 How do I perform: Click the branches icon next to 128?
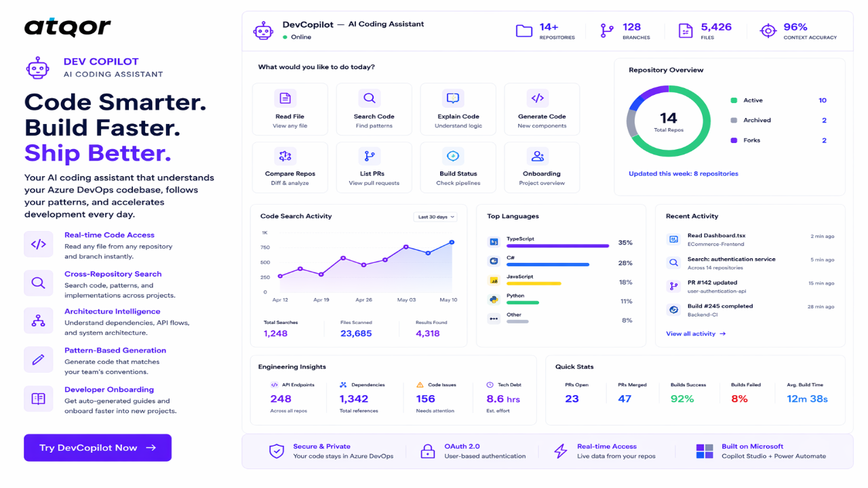pos(607,30)
